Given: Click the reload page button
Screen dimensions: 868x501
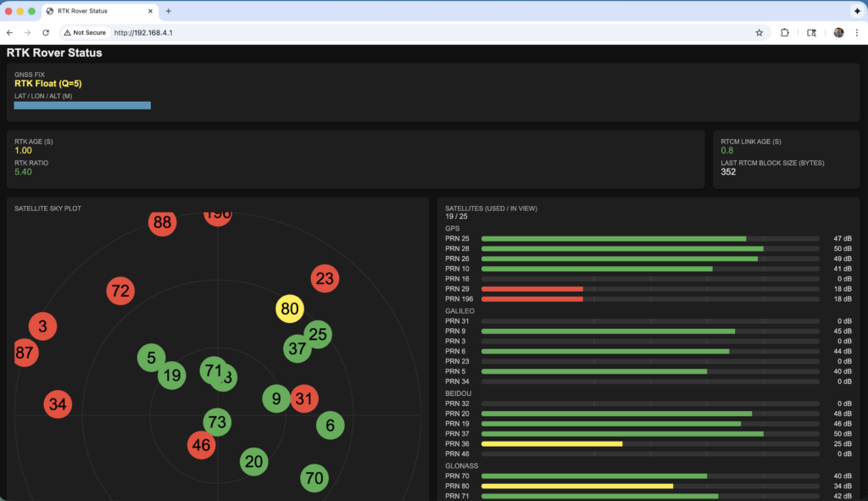Looking at the screenshot, I should (46, 32).
